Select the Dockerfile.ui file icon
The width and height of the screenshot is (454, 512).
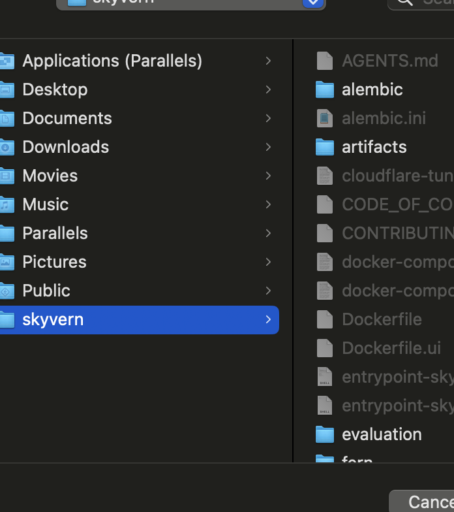(x=325, y=348)
